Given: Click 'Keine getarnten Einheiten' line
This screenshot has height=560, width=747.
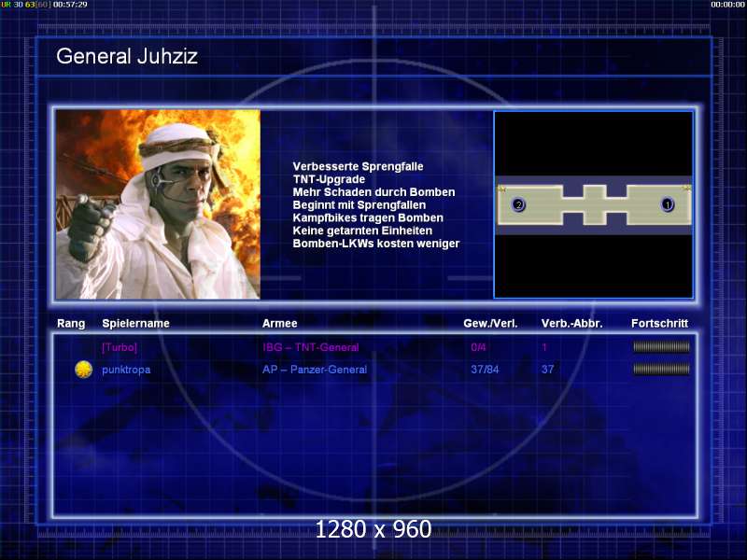Looking at the screenshot, I should [362, 231].
